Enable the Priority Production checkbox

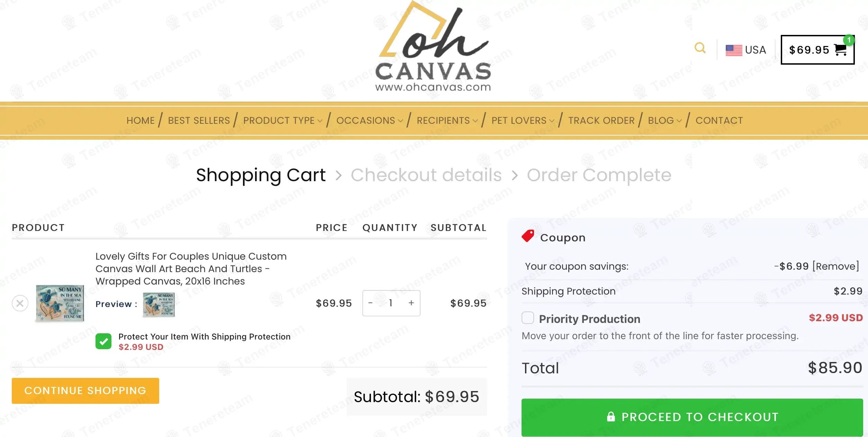[x=527, y=318]
